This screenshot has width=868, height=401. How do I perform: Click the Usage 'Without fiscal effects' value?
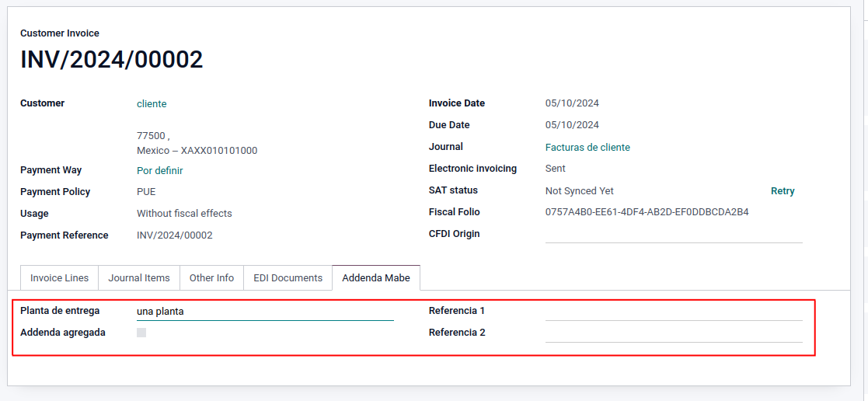(184, 214)
